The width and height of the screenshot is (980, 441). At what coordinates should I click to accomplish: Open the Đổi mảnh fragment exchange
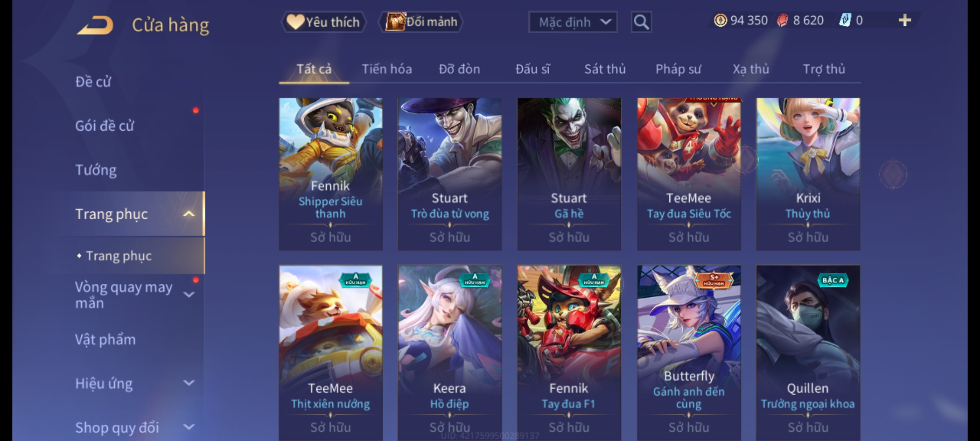point(421,22)
